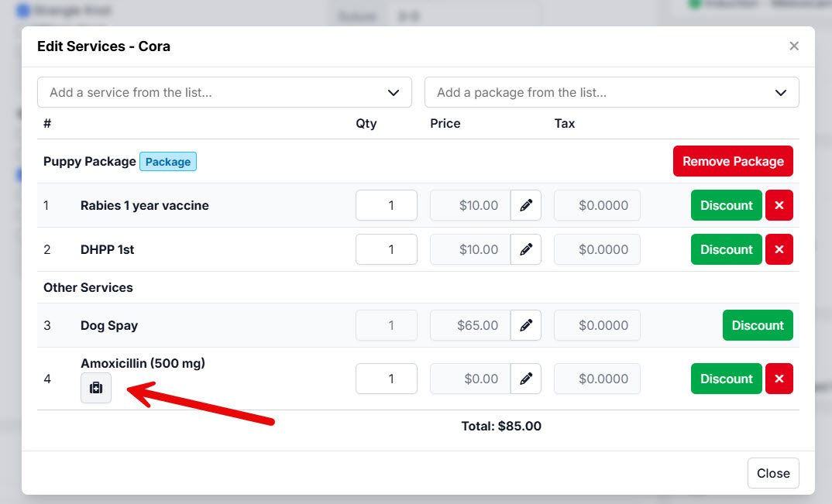This screenshot has height=504, width=832.
Task: Apply Discount to DHPP 1st
Action: (x=727, y=249)
